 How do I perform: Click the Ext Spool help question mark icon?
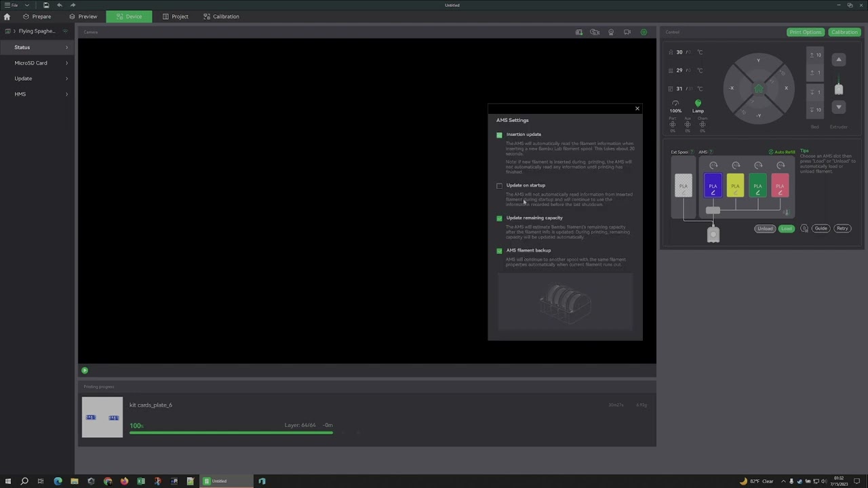tap(692, 152)
